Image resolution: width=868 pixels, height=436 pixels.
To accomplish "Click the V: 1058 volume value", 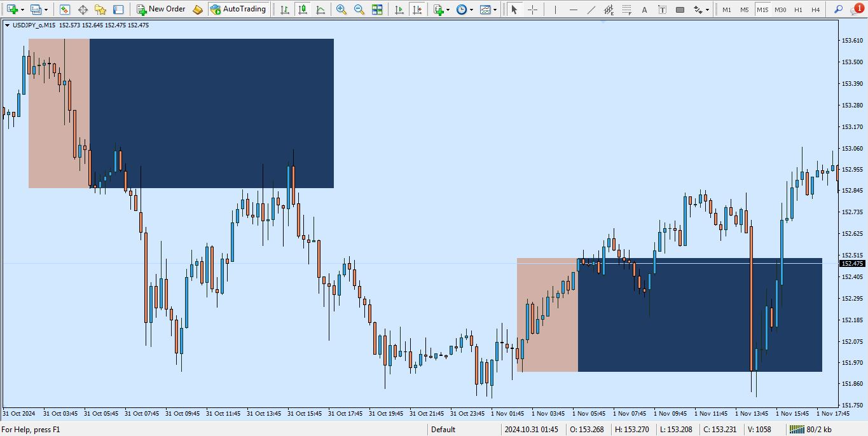I will point(759,430).
